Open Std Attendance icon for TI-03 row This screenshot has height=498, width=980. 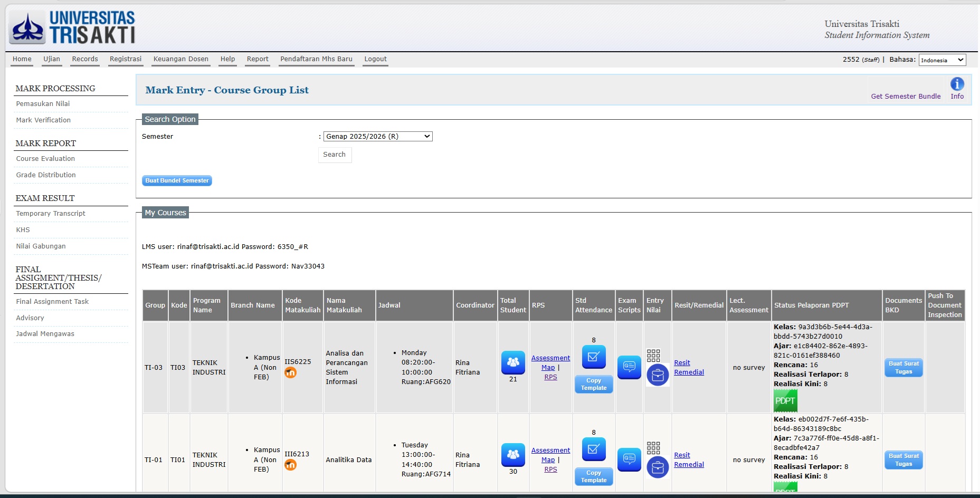coord(593,357)
